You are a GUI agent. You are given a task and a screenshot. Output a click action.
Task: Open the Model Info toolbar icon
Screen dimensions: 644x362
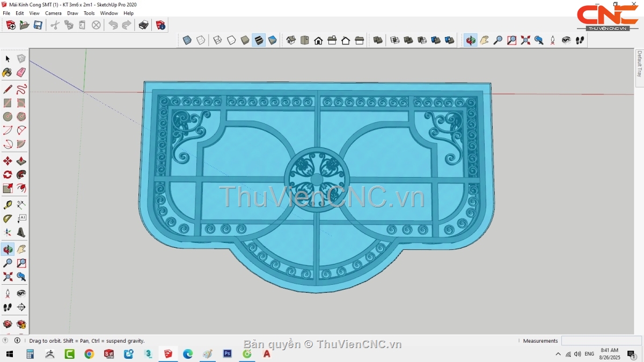160,25
